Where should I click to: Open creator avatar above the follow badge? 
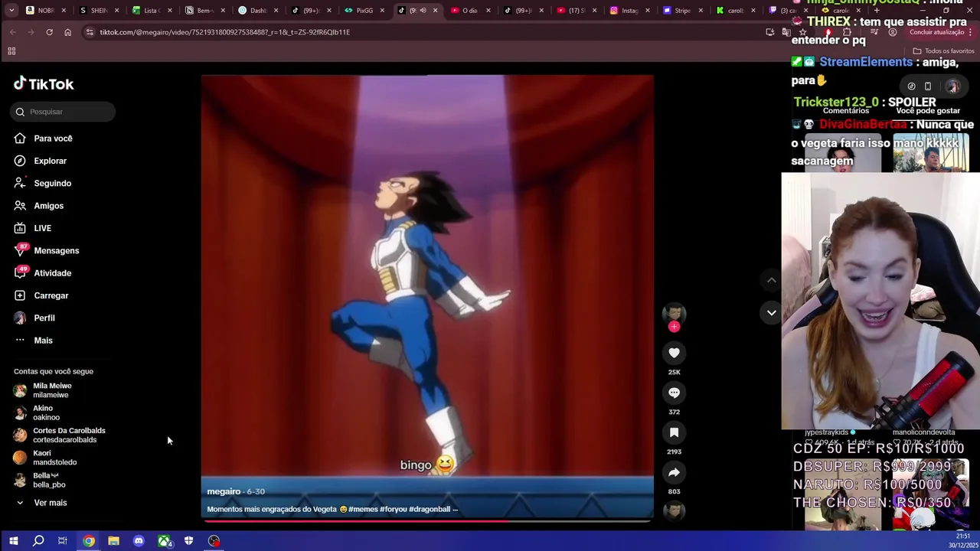pyautogui.click(x=674, y=311)
